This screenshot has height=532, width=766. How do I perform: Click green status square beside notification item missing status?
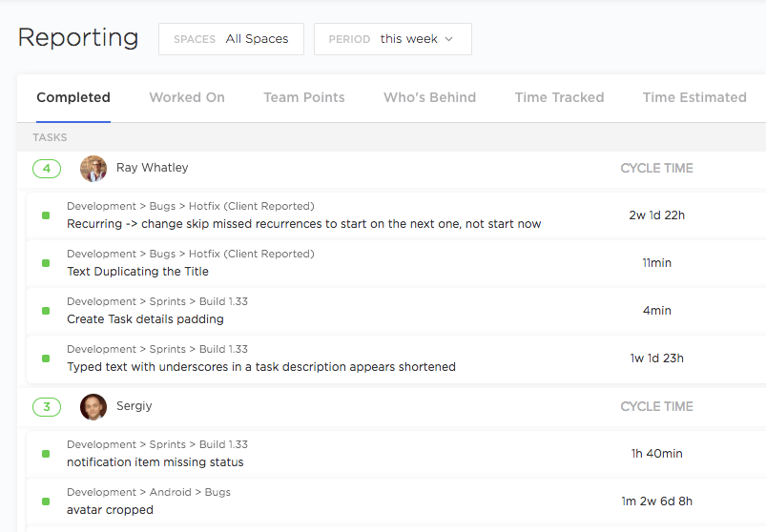coord(46,454)
